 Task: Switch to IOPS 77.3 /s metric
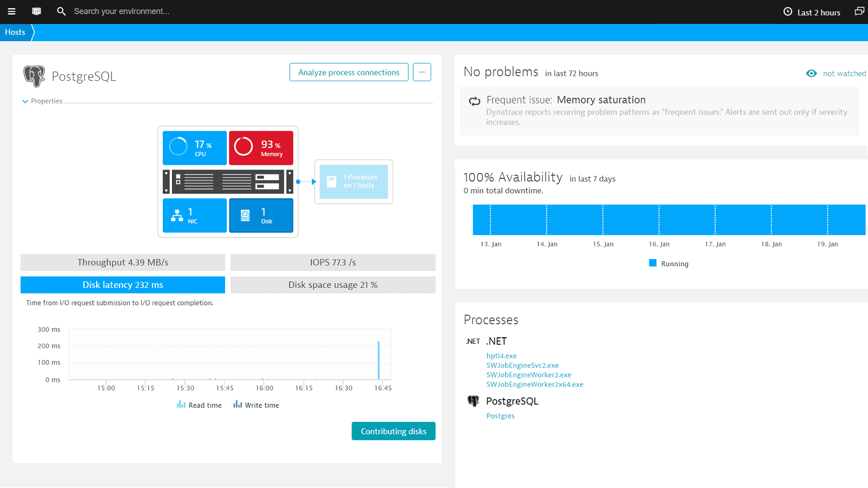point(333,262)
